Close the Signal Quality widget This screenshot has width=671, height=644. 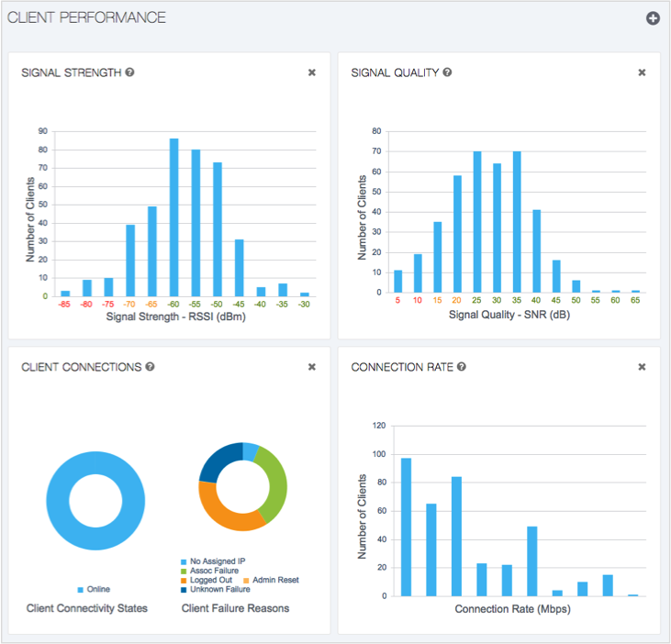point(642,72)
